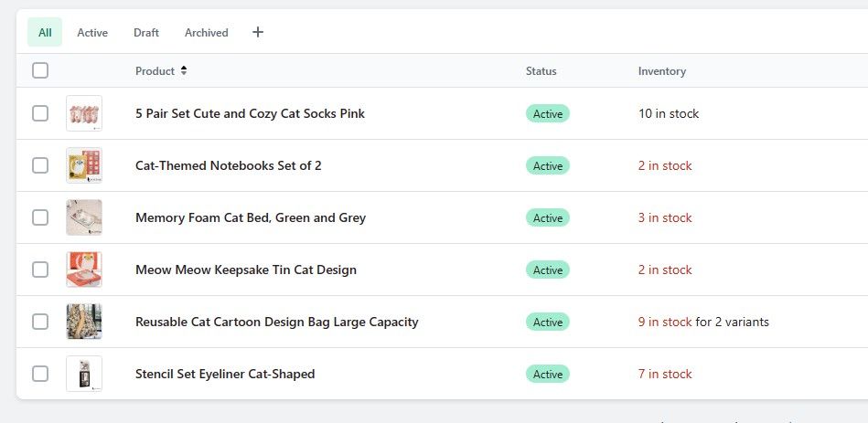Check the Cat-Themed Notebooks row checkbox

pyautogui.click(x=40, y=165)
